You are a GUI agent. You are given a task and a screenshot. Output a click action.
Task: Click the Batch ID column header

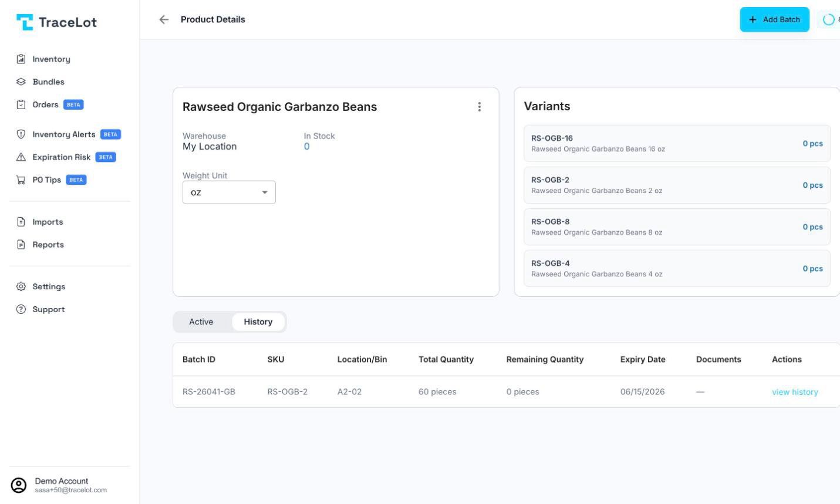coord(199,360)
